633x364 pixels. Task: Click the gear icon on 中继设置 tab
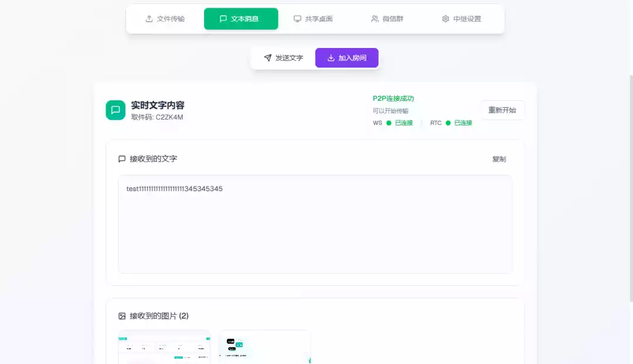(445, 18)
